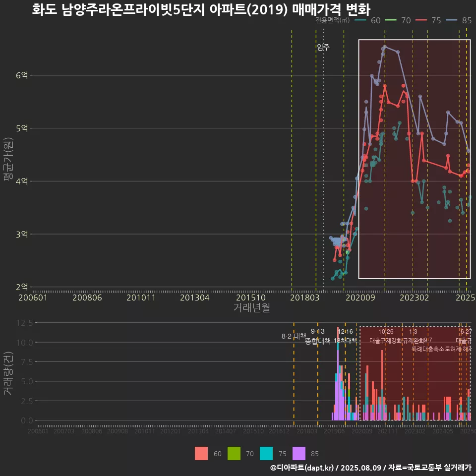Image resolution: width=476 pixels, height=476 pixels.
Task: Click the 12.5 volume axis label
Action: [x=25, y=323]
